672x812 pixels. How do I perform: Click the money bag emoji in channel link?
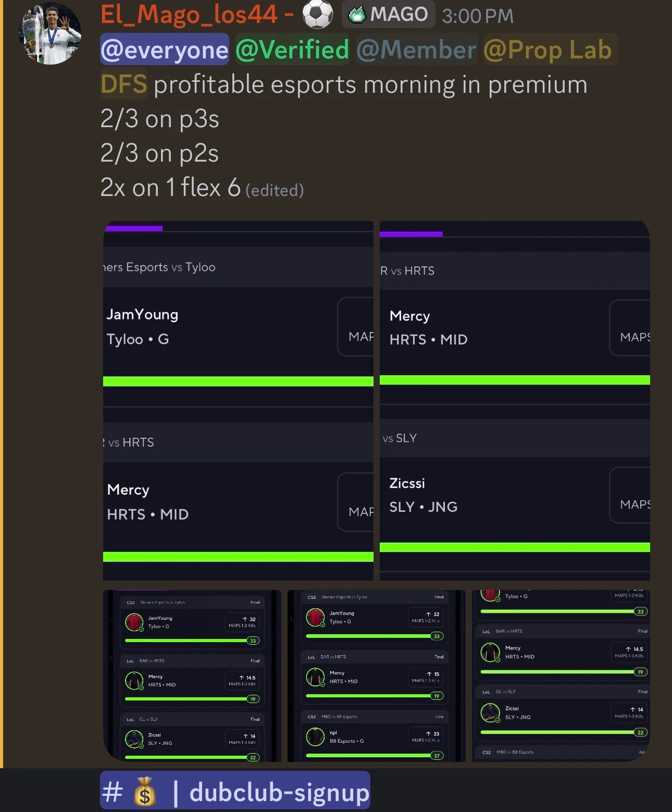pos(145,791)
